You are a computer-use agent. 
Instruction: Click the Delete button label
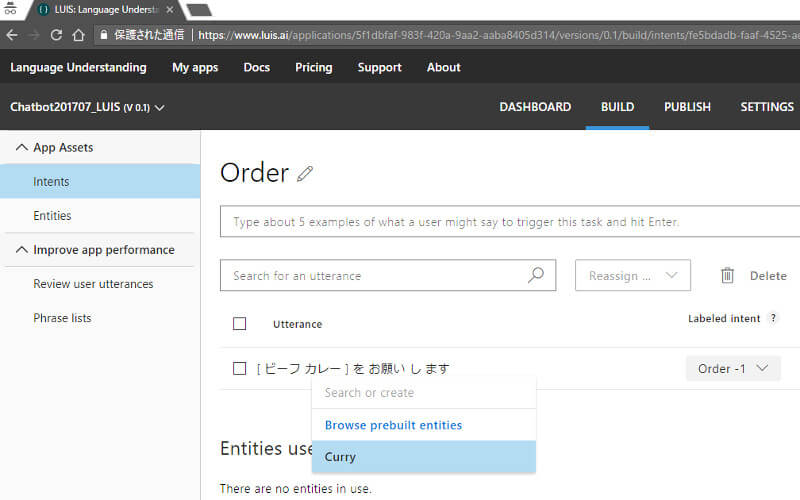768,276
